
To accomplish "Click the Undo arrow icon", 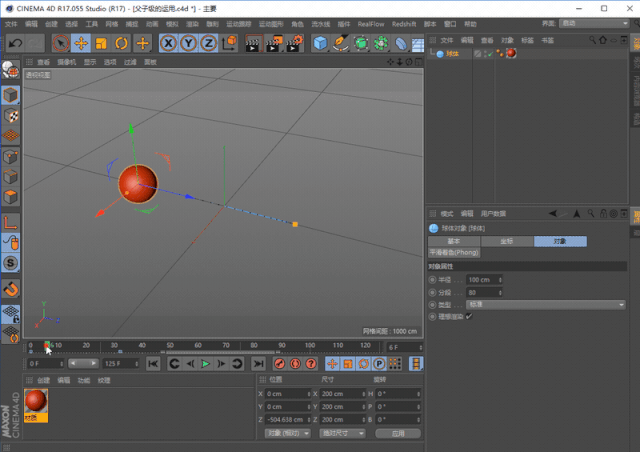I will (15, 43).
